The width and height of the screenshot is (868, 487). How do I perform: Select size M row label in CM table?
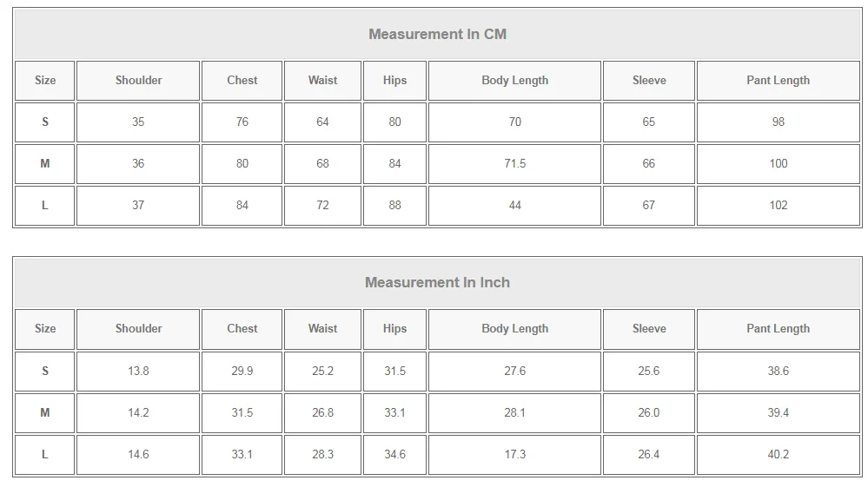click(x=45, y=164)
